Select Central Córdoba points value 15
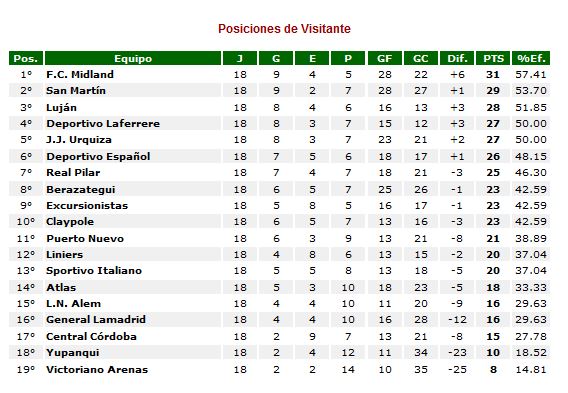The height and width of the screenshot is (393, 568). [x=493, y=336]
